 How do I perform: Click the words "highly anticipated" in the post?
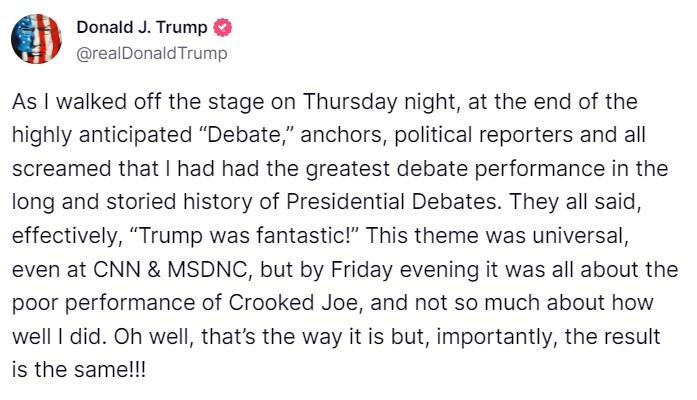click(x=102, y=135)
